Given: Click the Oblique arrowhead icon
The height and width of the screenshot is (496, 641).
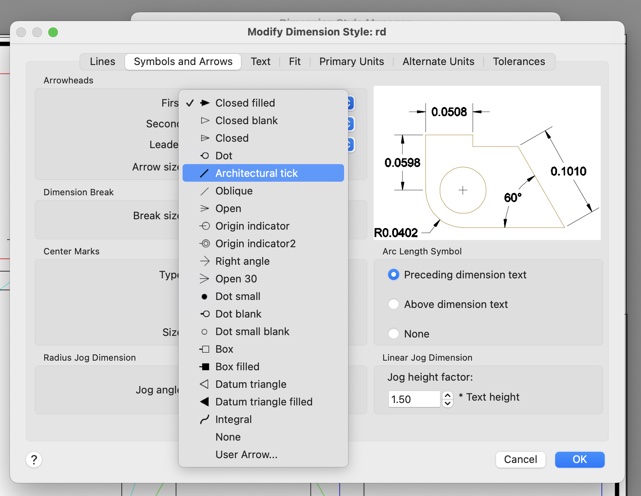Looking at the screenshot, I should point(204,191).
